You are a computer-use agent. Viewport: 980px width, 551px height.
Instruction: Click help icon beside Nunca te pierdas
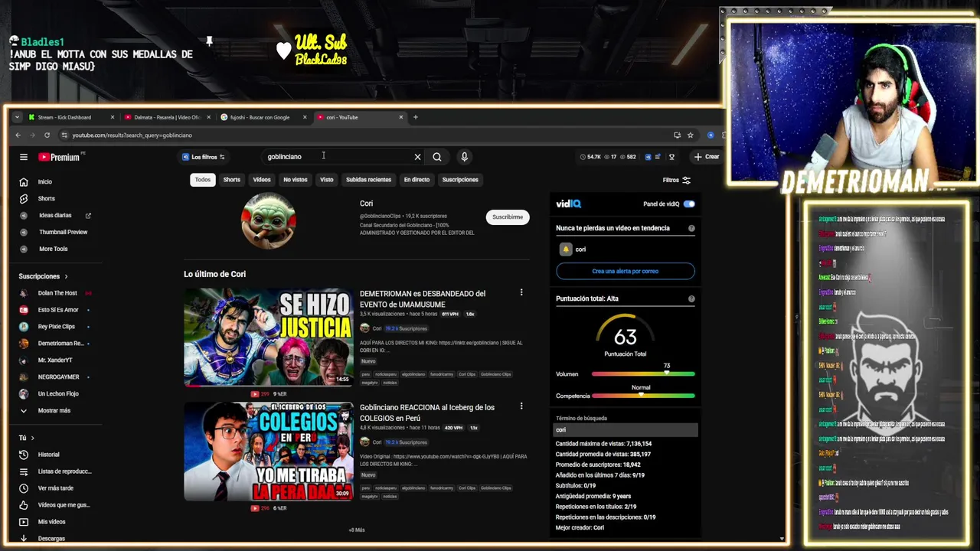(x=691, y=228)
